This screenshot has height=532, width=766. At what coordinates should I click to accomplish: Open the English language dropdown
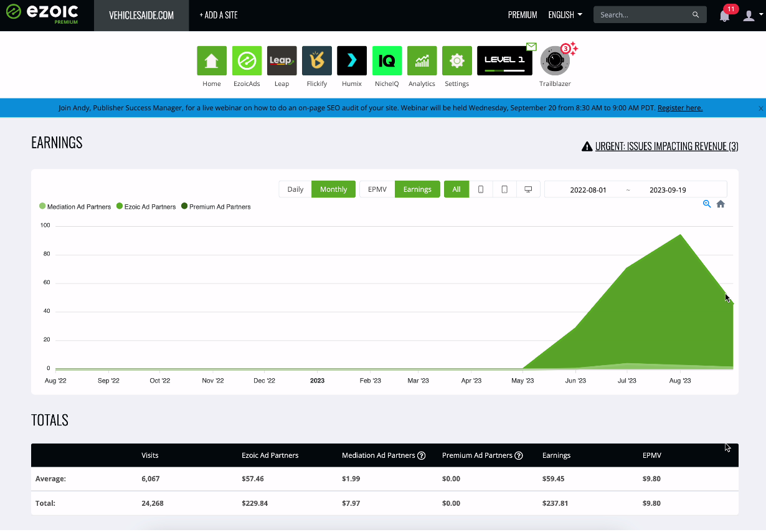coord(565,15)
